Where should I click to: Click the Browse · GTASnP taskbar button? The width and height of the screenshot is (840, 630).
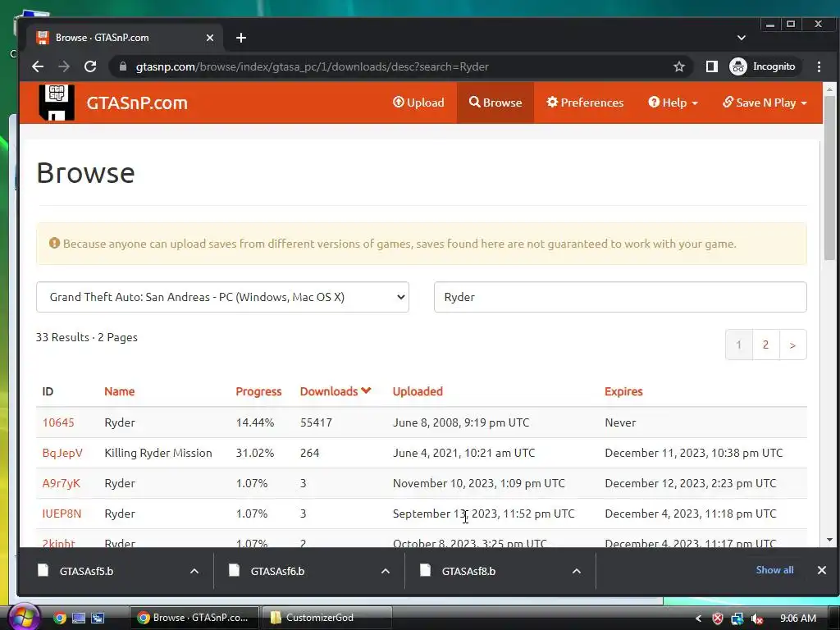coord(194,617)
